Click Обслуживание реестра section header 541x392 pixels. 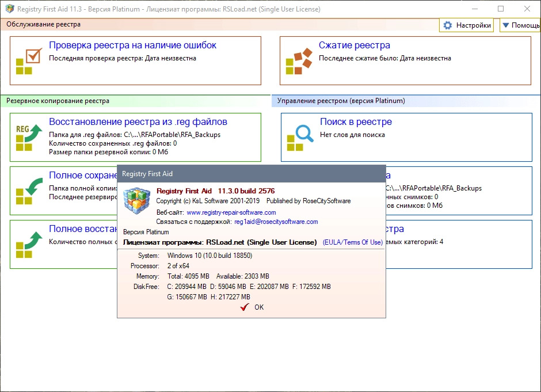(44, 24)
